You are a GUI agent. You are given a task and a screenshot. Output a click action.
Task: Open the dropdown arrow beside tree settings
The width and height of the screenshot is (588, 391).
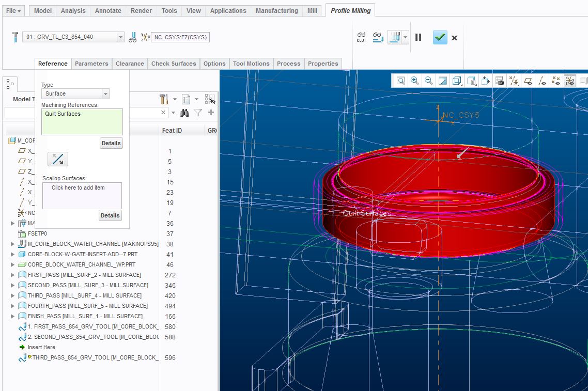(x=175, y=99)
